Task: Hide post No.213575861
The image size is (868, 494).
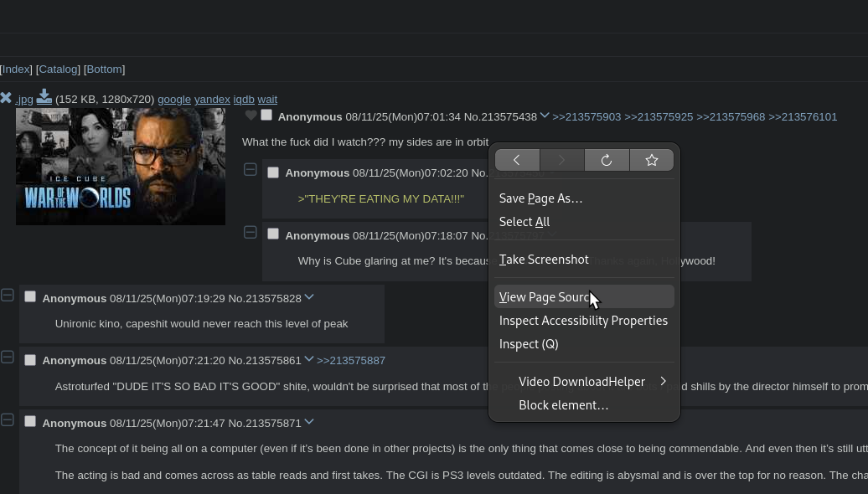Action: (8, 358)
